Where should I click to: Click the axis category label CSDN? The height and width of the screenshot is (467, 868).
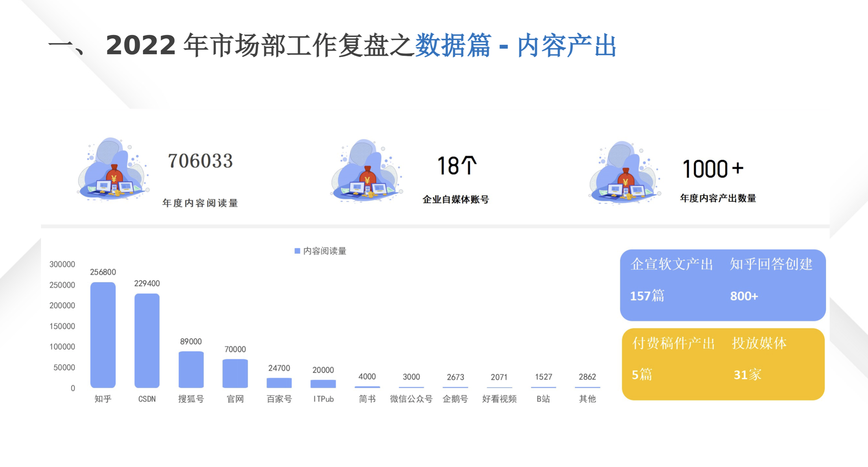147,399
